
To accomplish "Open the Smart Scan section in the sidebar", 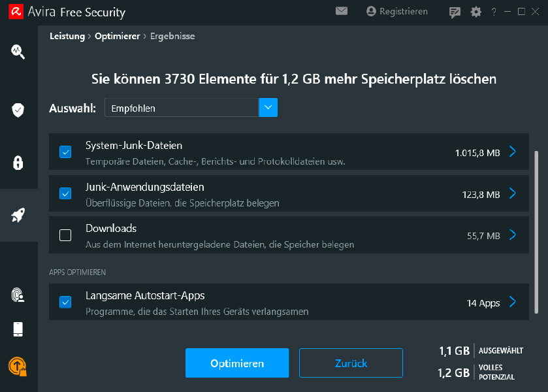I will (18, 52).
